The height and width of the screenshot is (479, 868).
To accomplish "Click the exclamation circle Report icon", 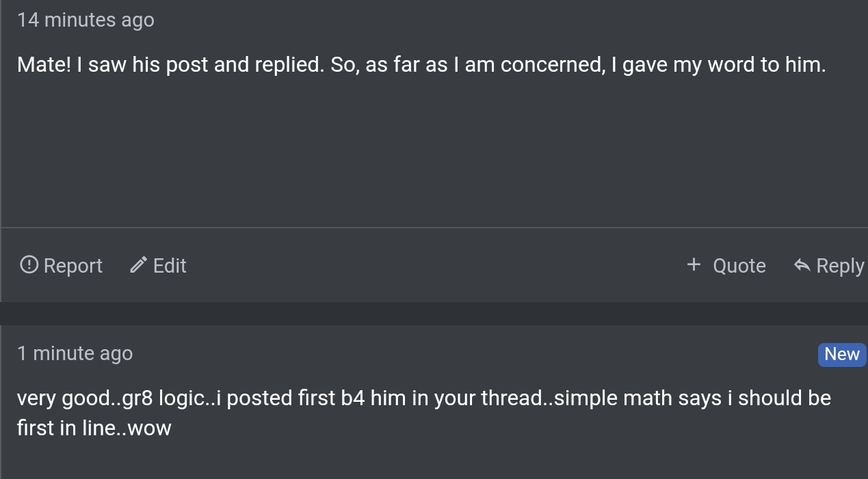I will [29, 264].
